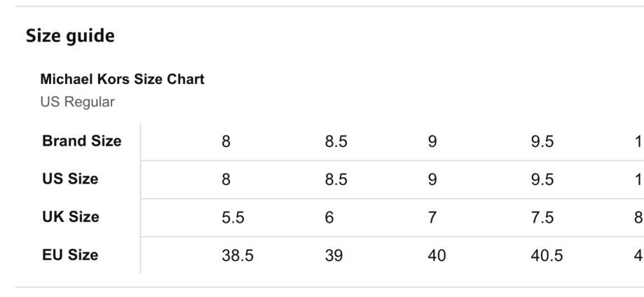Click the Size guide heading

[70, 36]
